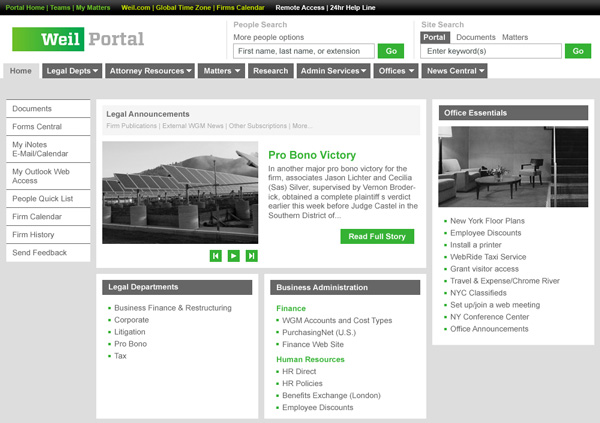Open My Matters top link
The image size is (600, 423).
[x=93, y=8]
